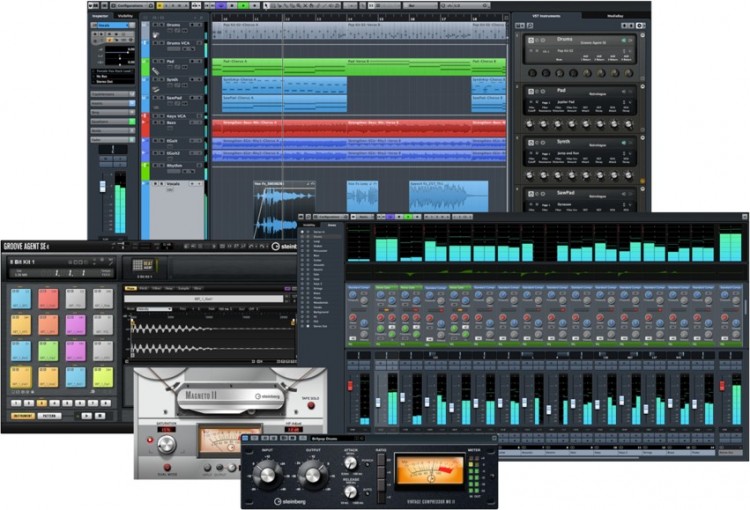Toggle the red Dual Mode button on Magneto II

167,467
